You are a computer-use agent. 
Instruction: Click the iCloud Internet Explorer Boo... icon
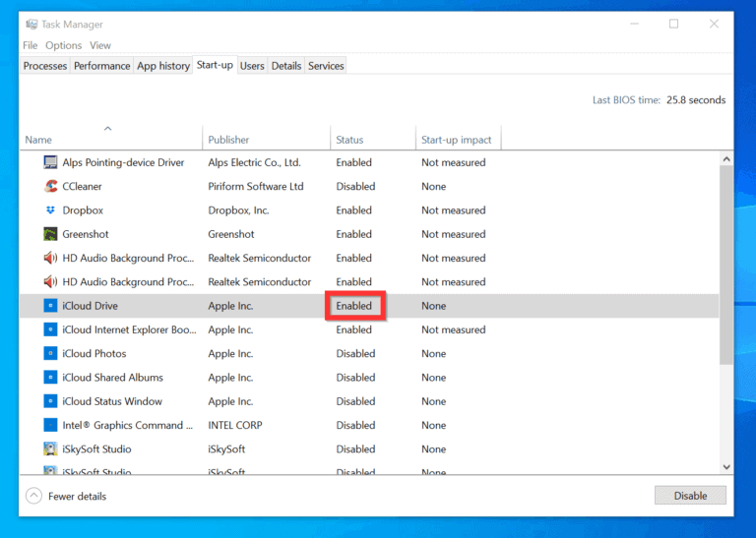50,329
